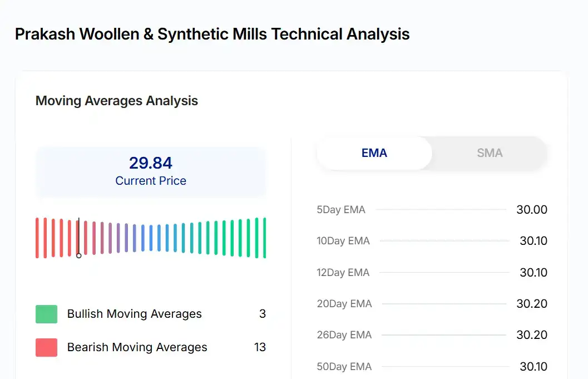Viewport: 588px width, 379px height.
Task: Click the 12Day EMA row label
Action: (343, 273)
